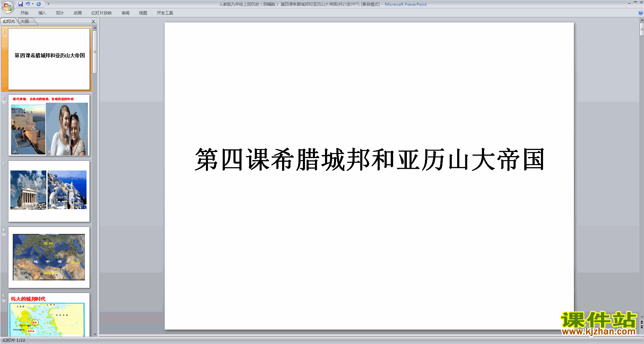The image size is (644, 344).
Task: Redo the last action
Action: click(39, 4)
